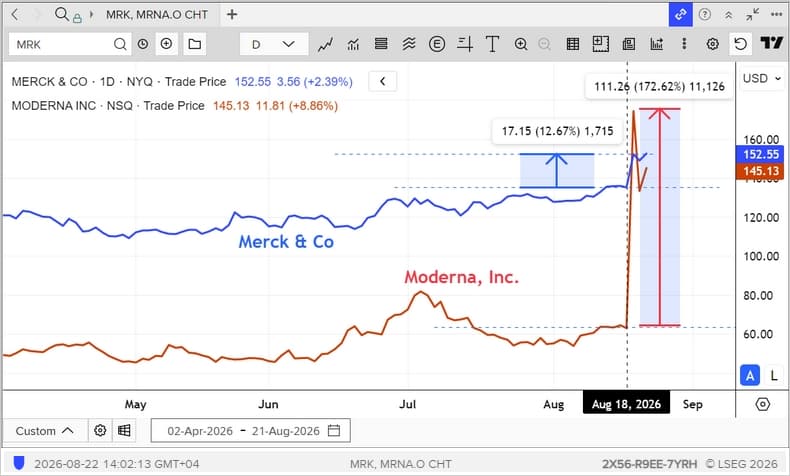The height and width of the screenshot is (476, 790).
Task: Click the 2X56-R9EE-7YRH code in footer
Action: [649, 464]
